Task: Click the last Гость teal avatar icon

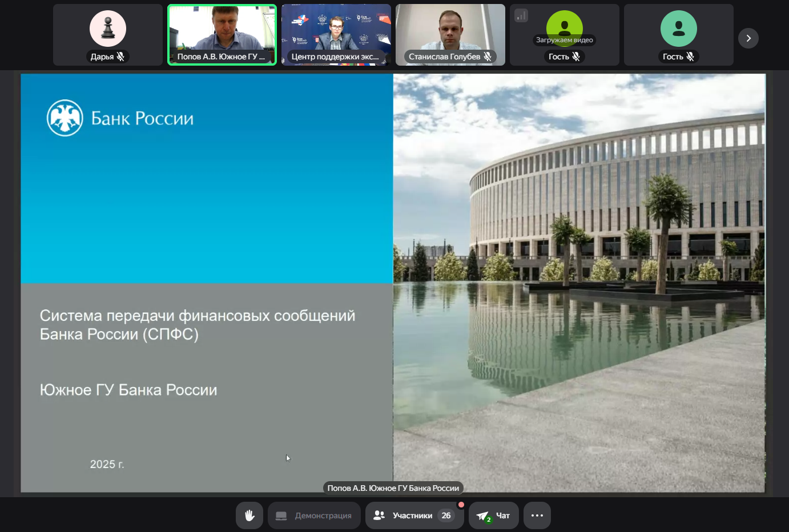Action: [678, 29]
